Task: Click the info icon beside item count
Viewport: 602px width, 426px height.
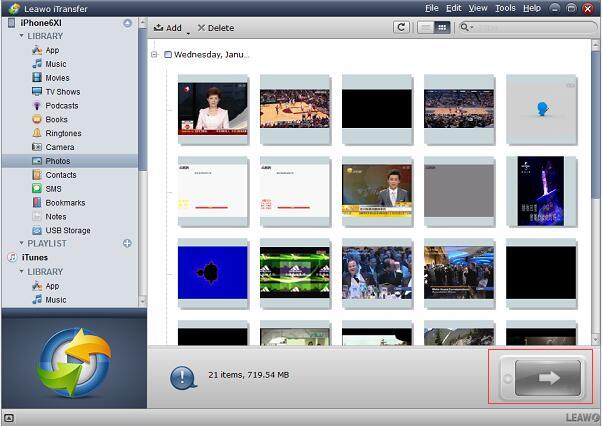Action: pyautogui.click(x=182, y=377)
